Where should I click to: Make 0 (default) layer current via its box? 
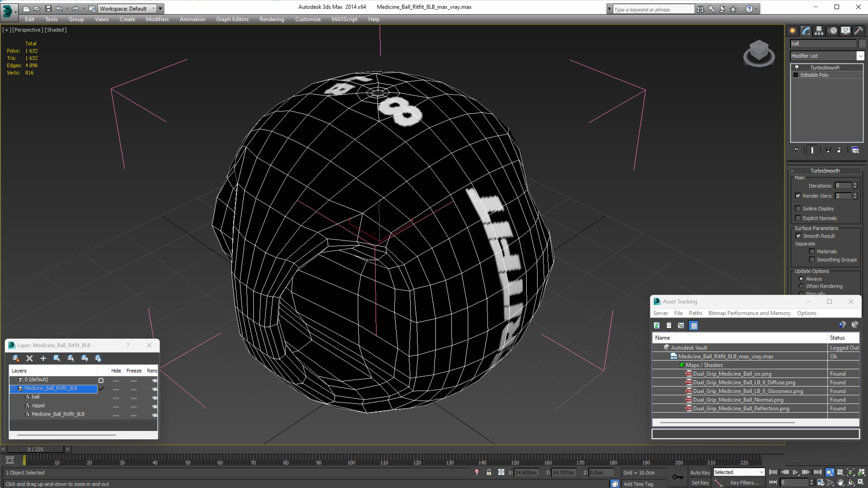pyautogui.click(x=101, y=380)
